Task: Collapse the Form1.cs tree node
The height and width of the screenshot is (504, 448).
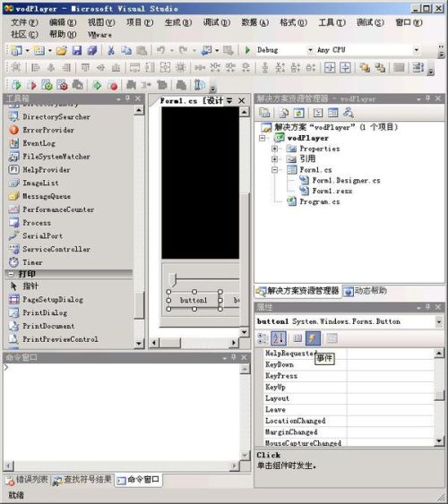Action: [x=274, y=170]
